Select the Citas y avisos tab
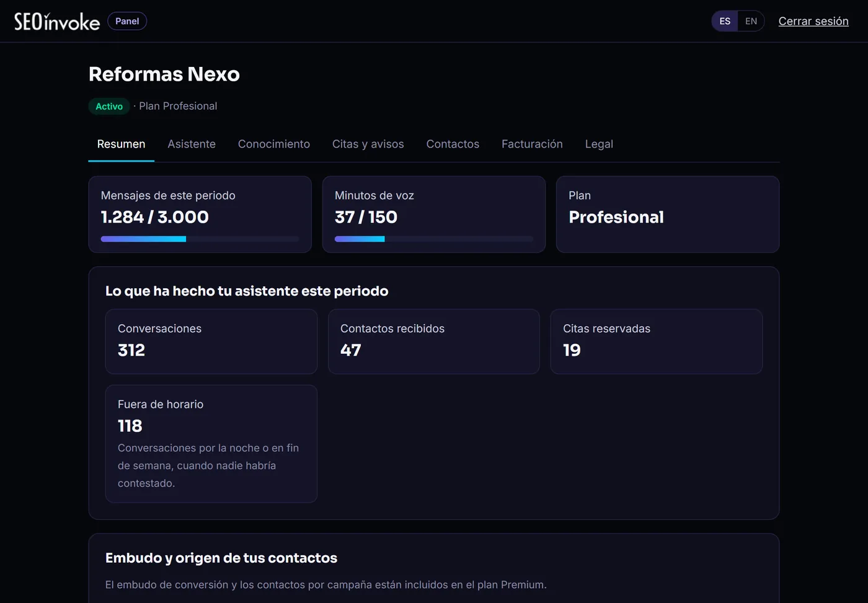Screen dimensions: 868x603 pos(368,144)
